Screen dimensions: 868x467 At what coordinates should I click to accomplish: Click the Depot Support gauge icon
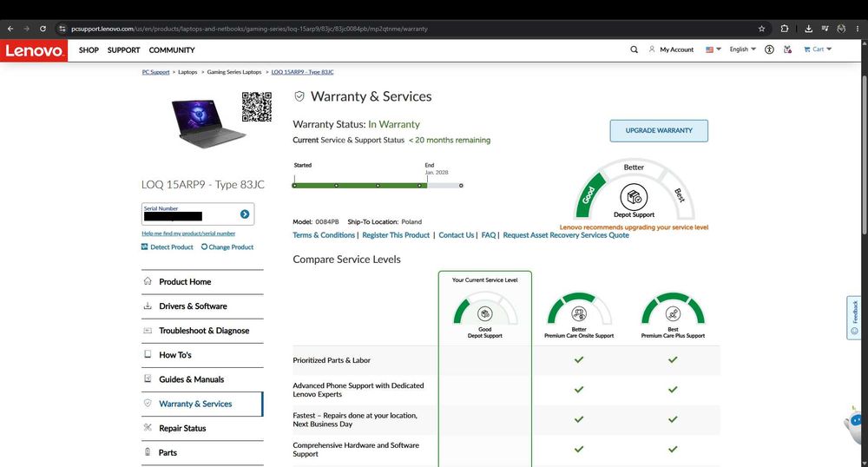tap(634, 197)
